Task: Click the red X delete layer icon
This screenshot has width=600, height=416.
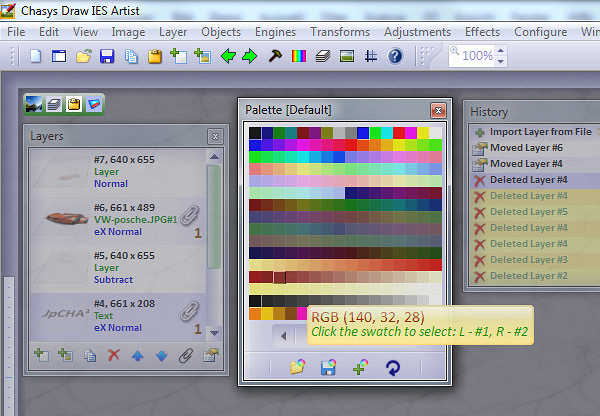Action: pos(114,354)
